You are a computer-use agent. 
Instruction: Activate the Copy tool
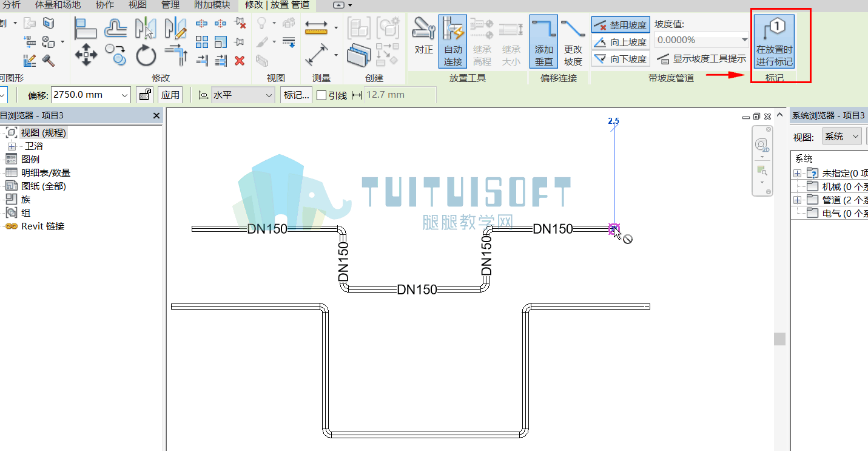tap(115, 55)
